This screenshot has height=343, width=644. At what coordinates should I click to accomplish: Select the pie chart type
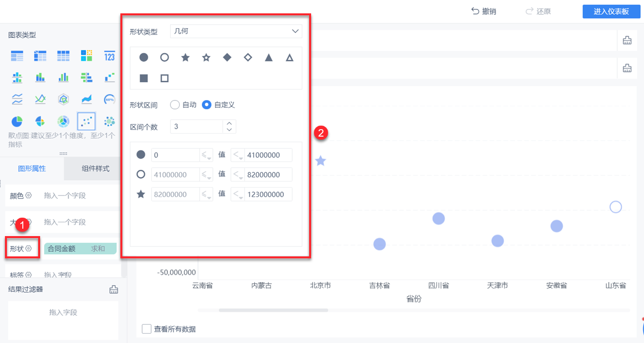click(x=17, y=121)
